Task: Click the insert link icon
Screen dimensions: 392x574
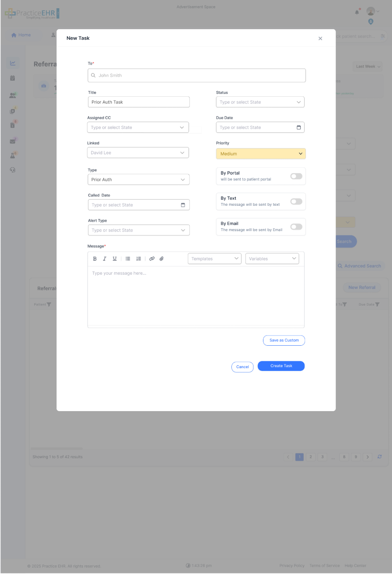Action: point(152,259)
